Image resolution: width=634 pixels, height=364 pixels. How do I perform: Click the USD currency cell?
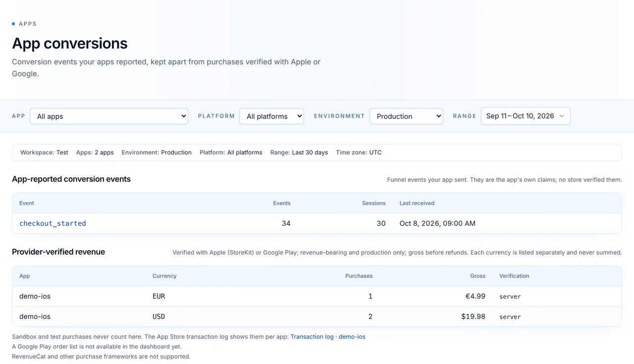point(159,316)
